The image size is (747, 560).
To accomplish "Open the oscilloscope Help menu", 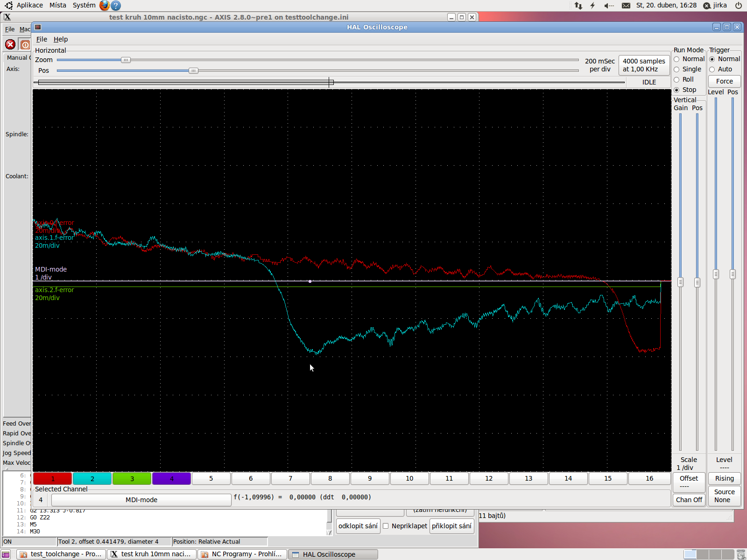I will (x=61, y=39).
